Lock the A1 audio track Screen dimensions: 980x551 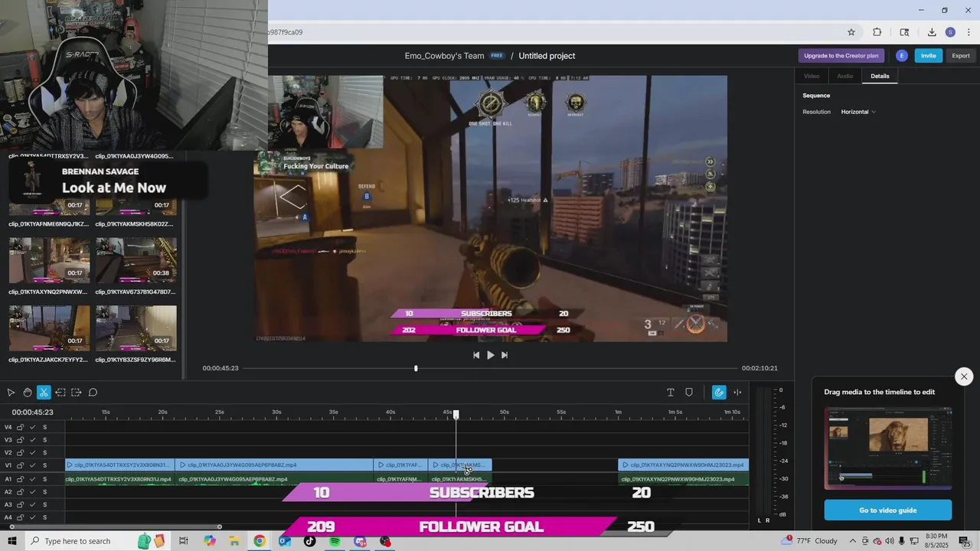[x=21, y=479]
